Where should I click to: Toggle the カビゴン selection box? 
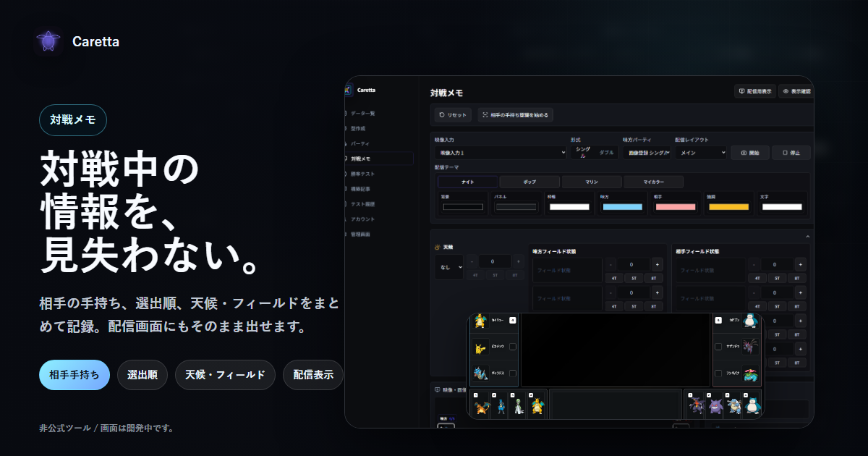point(718,320)
